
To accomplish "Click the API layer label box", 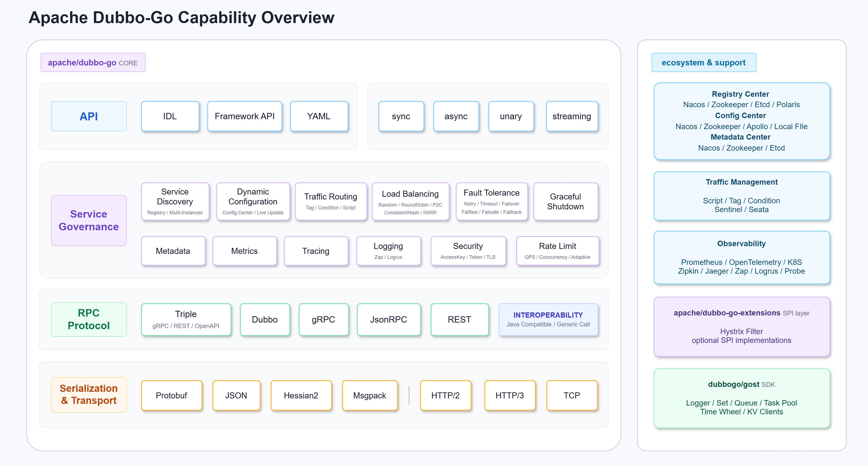I will pyautogui.click(x=89, y=116).
